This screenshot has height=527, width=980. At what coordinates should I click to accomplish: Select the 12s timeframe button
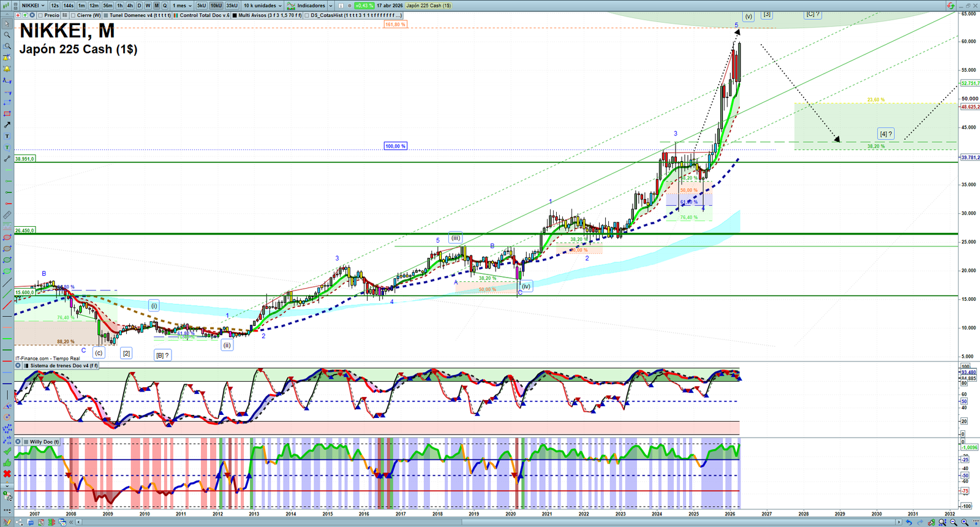pyautogui.click(x=55, y=6)
